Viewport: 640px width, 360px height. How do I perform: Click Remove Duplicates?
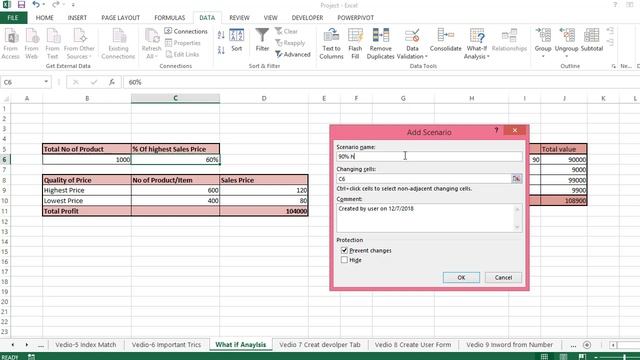380,44
